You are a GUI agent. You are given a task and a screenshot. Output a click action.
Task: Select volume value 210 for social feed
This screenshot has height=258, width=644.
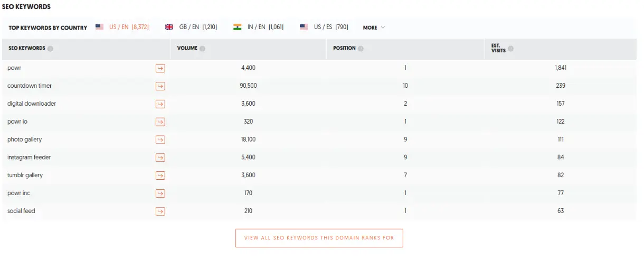pyautogui.click(x=248, y=211)
